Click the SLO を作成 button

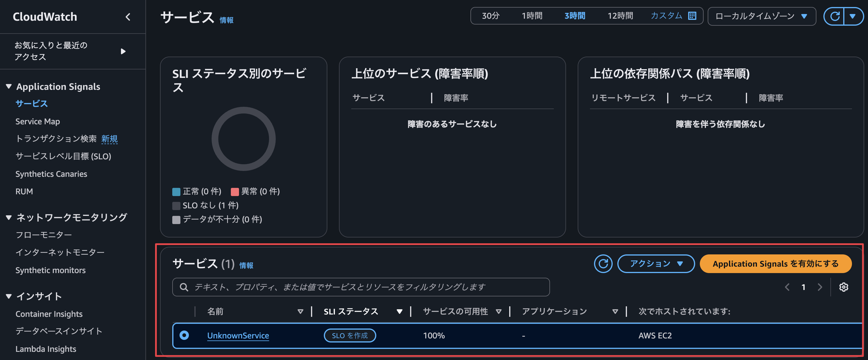[x=350, y=335]
